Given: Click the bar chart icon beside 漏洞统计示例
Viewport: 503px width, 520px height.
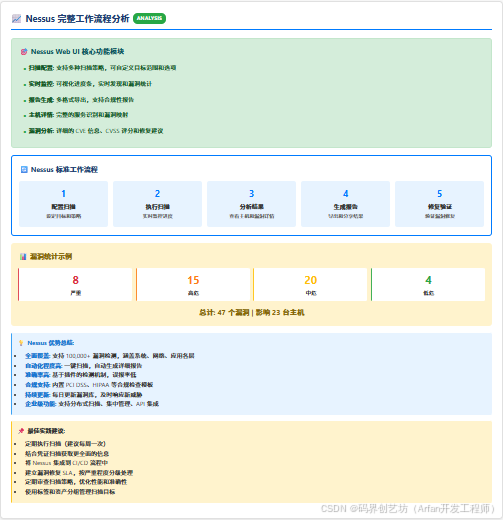Looking at the screenshot, I should click(23, 257).
